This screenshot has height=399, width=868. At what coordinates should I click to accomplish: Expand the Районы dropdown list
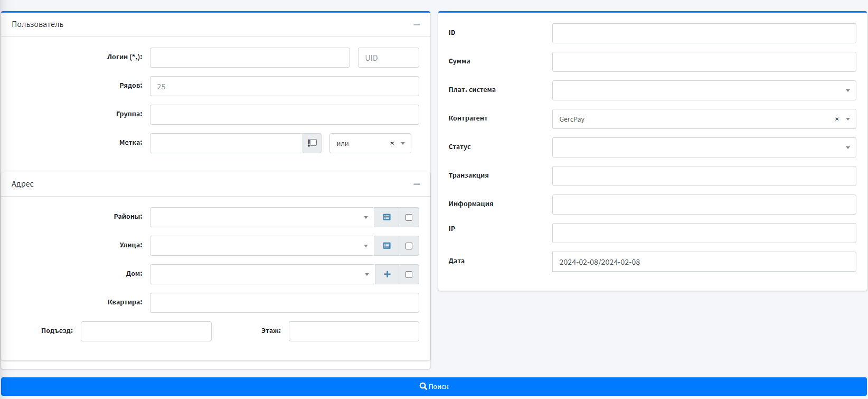tap(261, 217)
